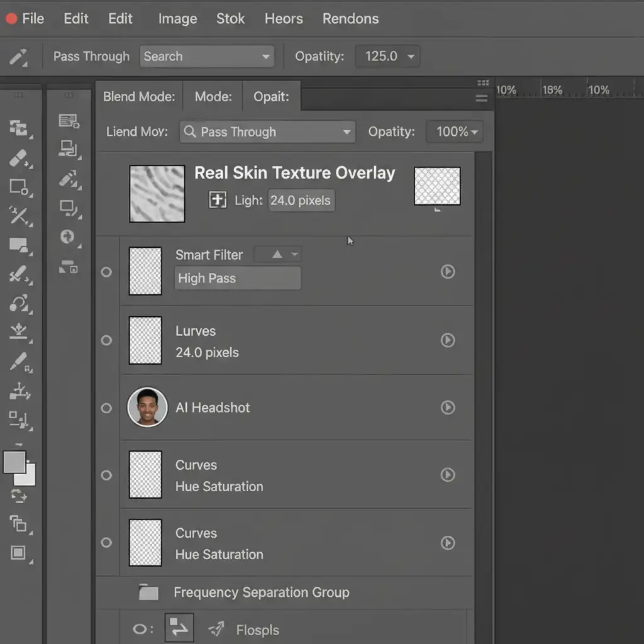Screen dimensions: 644x644
Task: Click the play icon on AI Headshot row
Action: point(447,408)
